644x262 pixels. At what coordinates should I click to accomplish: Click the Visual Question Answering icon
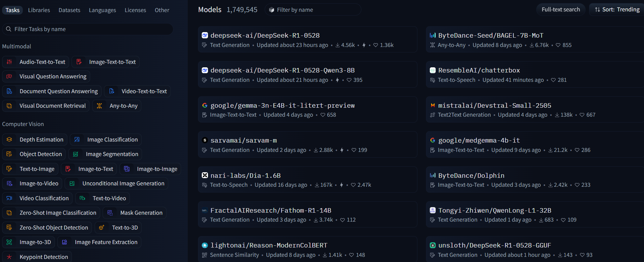[x=9, y=76]
